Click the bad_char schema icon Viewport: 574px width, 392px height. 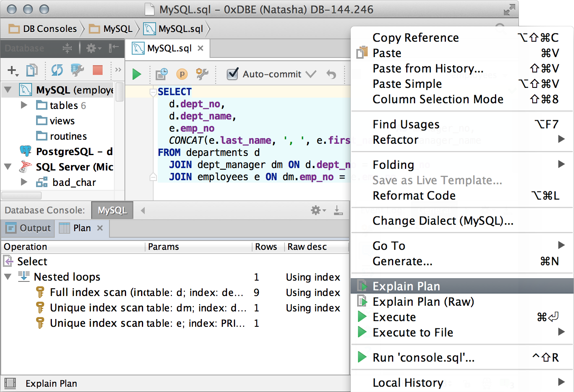(x=42, y=182)
